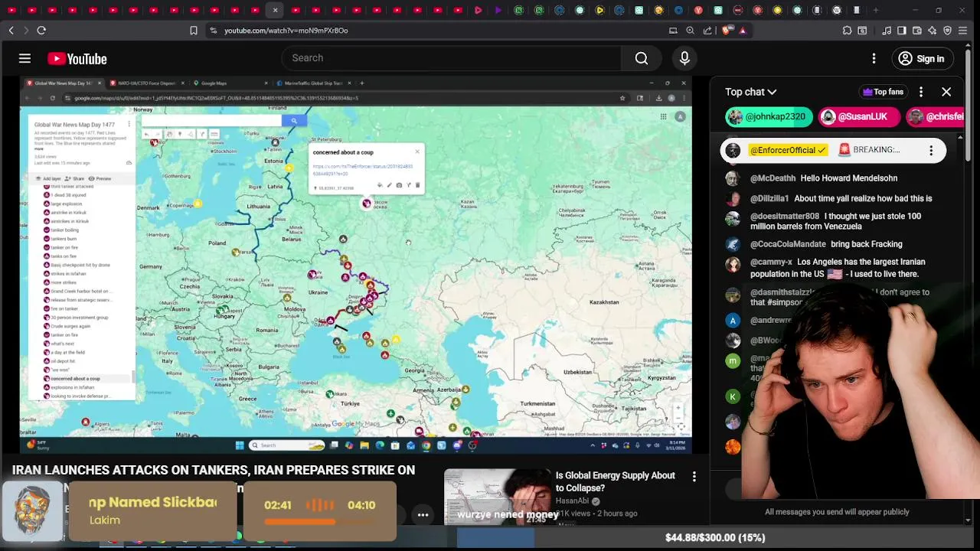The image size is (980, 551).
Task: Open the Brave Shields lion icon
Action: [726, 31]
